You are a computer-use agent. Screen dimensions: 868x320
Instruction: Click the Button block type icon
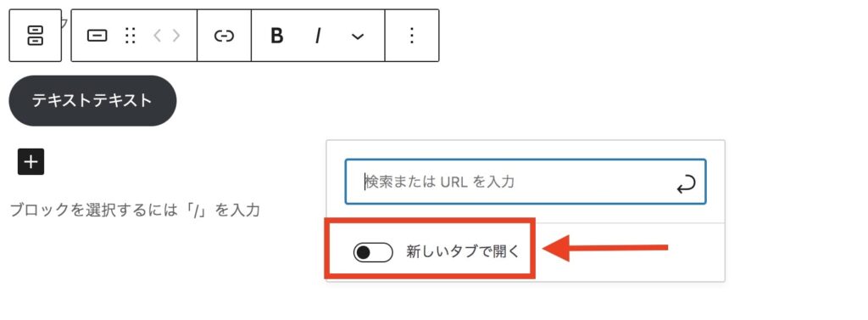[97, 36]
